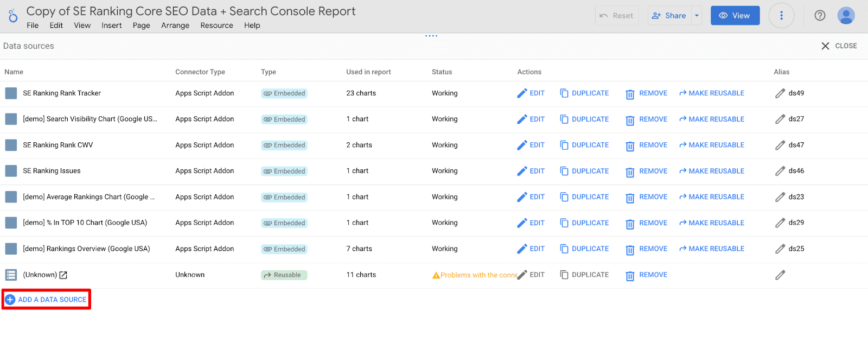Viewport: 868px width, 342px height.
Task: Edit alias pencil for ds25
Action: point(780,249)
